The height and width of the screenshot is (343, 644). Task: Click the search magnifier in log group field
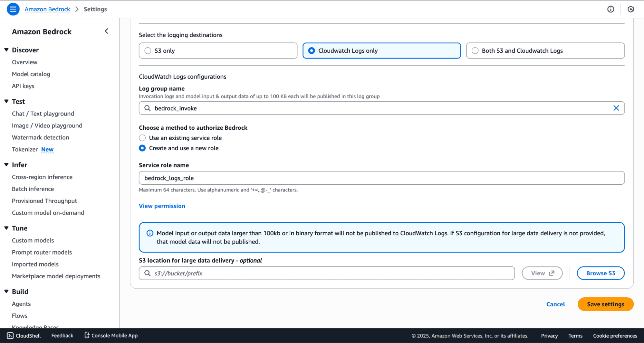[x=147, y=108]
